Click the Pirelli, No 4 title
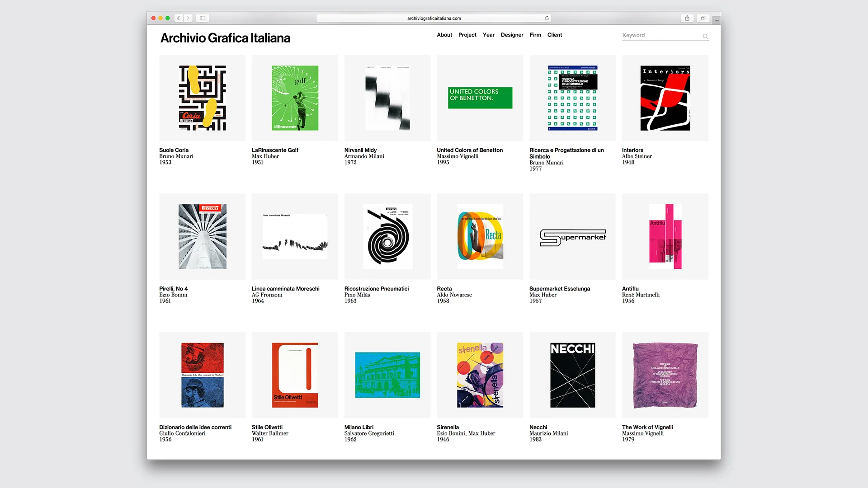Viewport: 868px width, 488px height. pyautogui.click(x=173, y=289)
